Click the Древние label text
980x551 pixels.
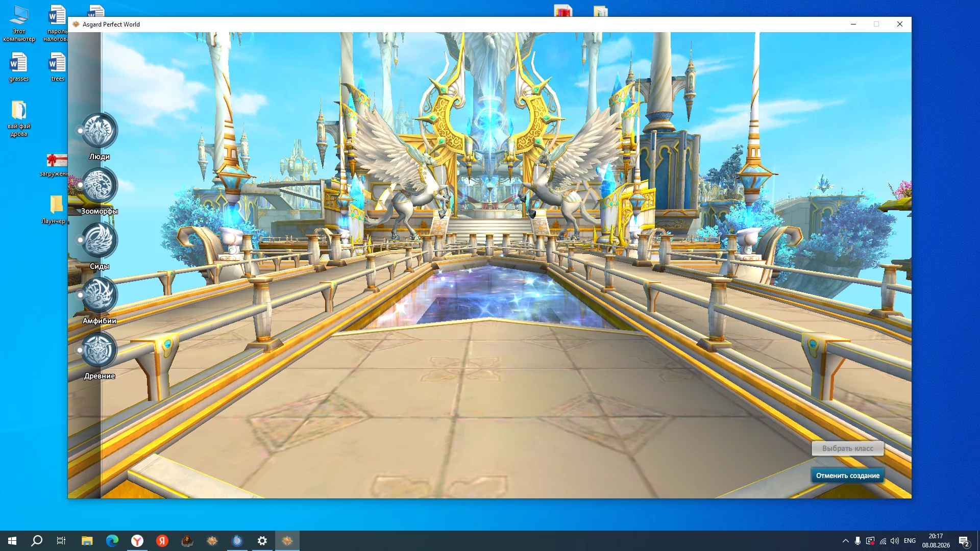pyautogui.click(x=100, y=376)
